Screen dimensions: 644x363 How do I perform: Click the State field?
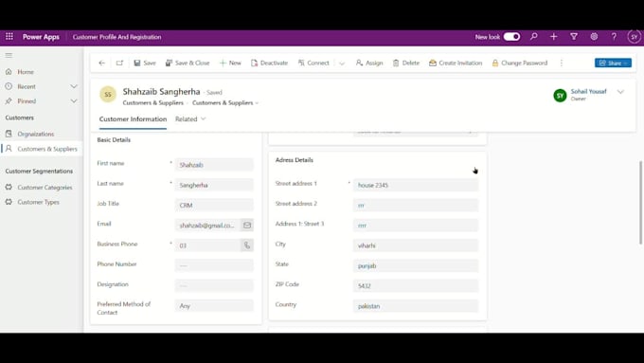(416, 265)
